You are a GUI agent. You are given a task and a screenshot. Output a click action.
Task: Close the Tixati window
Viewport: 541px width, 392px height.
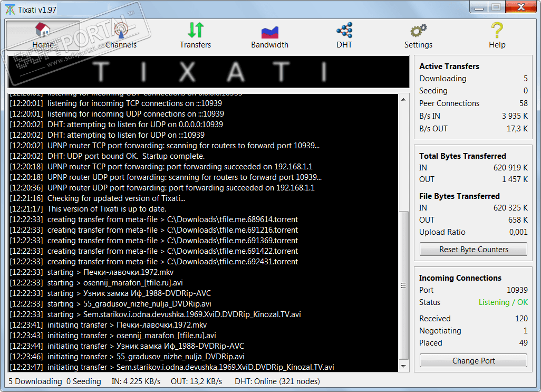point(521,7)
